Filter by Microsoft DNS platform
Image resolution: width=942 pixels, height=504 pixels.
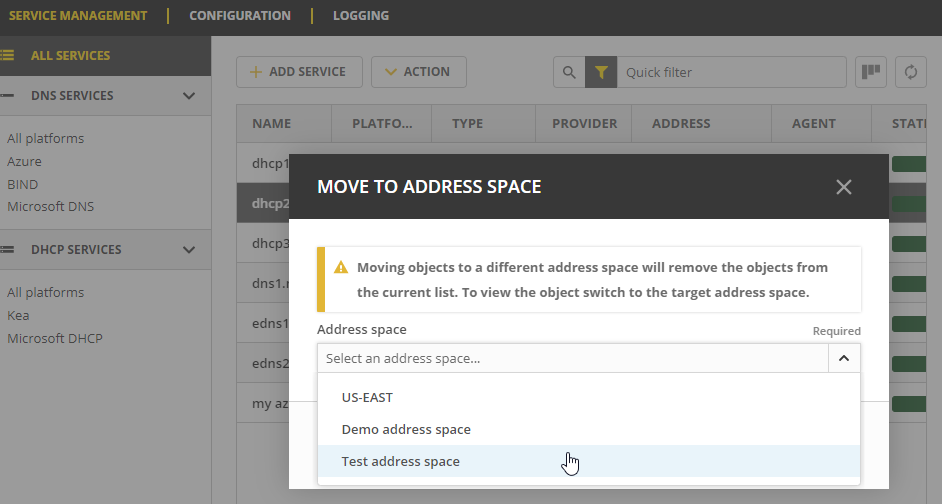[50, 207]
